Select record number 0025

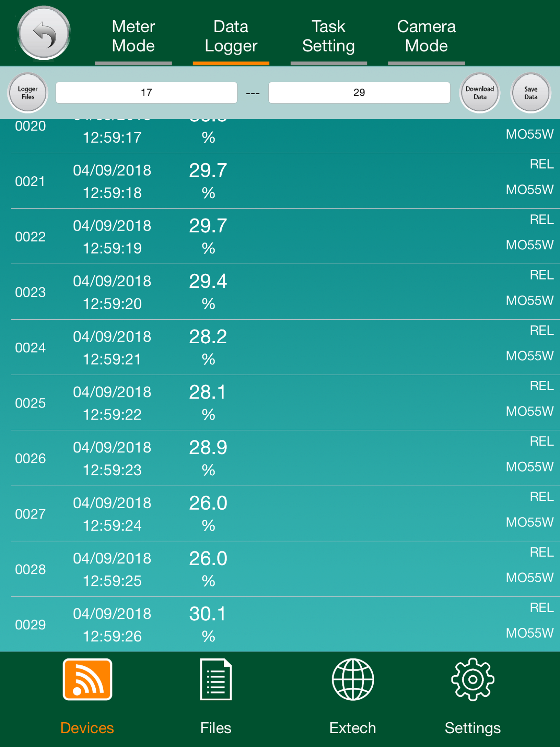click(30, 403)
